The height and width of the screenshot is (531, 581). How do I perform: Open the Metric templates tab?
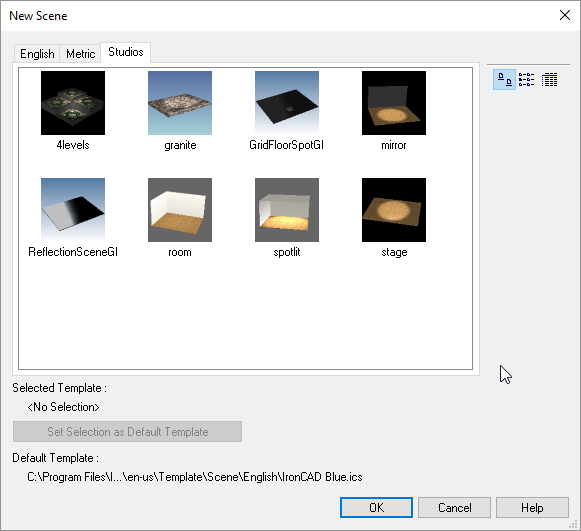tap(80, 54)
